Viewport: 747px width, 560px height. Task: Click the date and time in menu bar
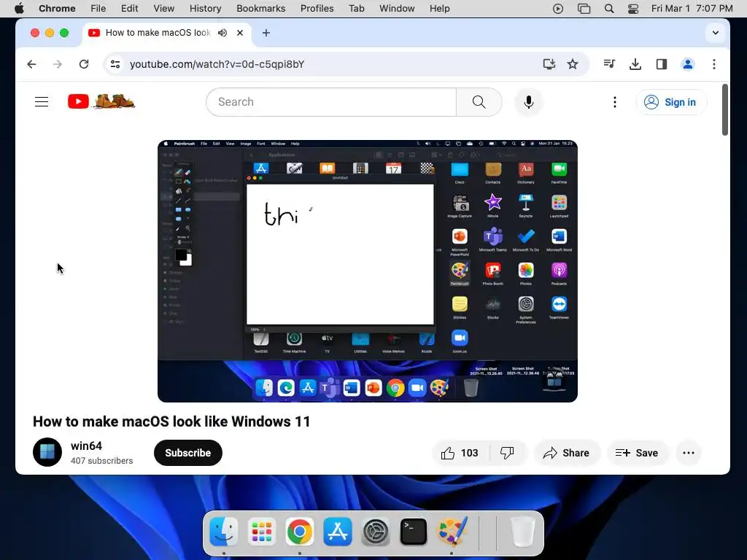692,9
